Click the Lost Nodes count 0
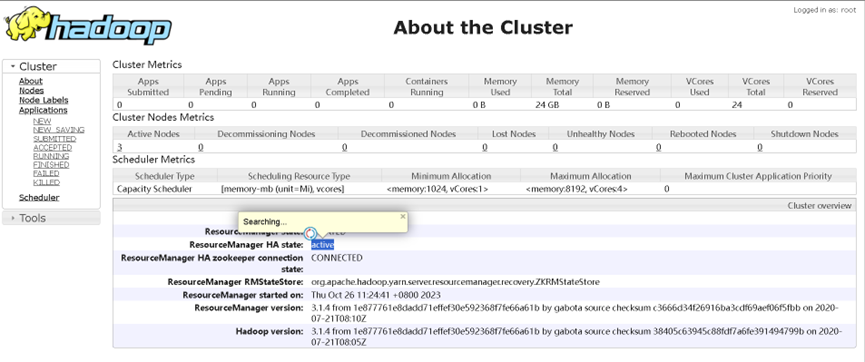 click(x=484, y=147)
